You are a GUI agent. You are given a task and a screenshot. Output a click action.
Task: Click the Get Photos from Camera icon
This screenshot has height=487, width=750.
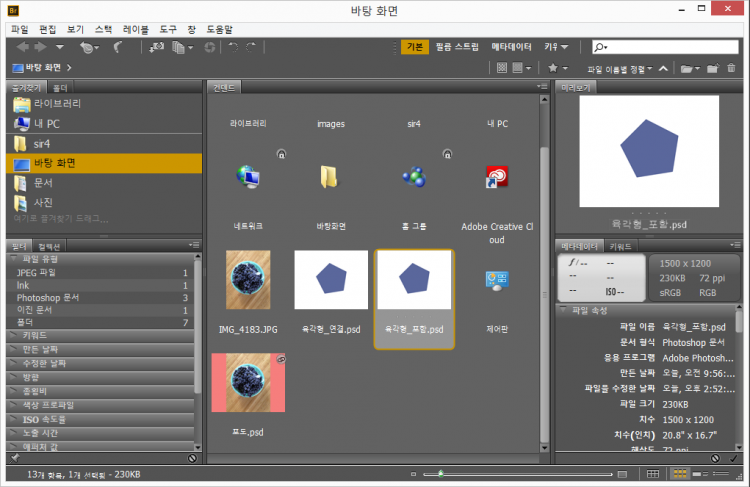(x=157, y=47)
